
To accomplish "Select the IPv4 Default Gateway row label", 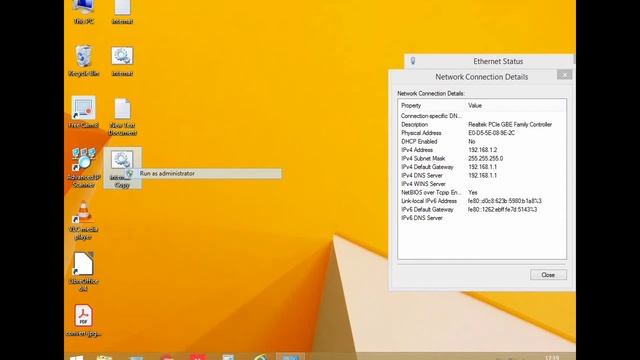I will (427, 167).
